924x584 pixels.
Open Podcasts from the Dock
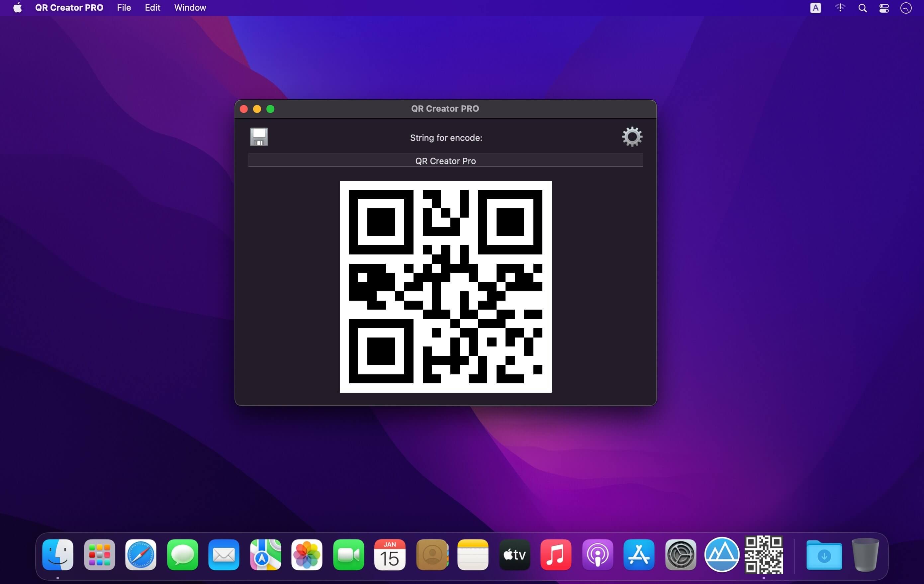click(x=598, y=554)
